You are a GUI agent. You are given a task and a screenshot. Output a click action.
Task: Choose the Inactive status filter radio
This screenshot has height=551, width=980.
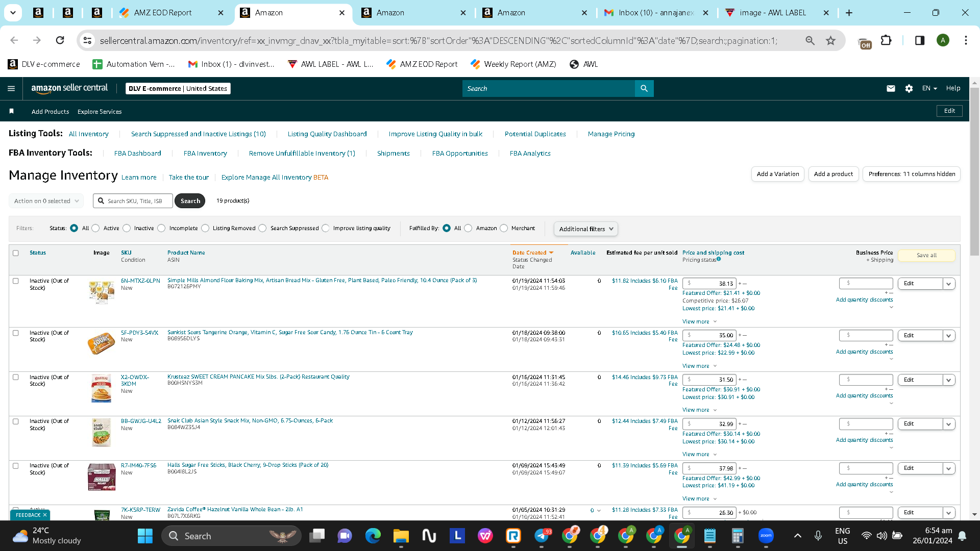(x=127, y=229)
